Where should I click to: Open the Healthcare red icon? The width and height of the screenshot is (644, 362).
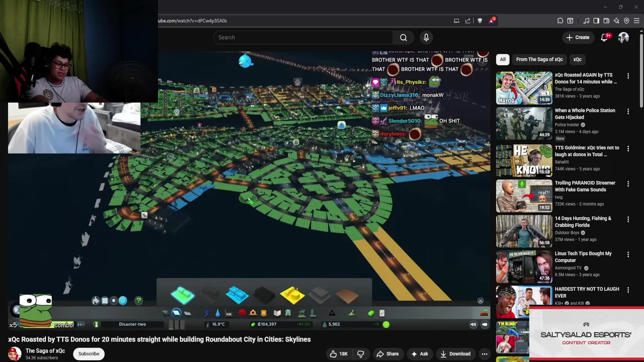(x=242, y=313)
